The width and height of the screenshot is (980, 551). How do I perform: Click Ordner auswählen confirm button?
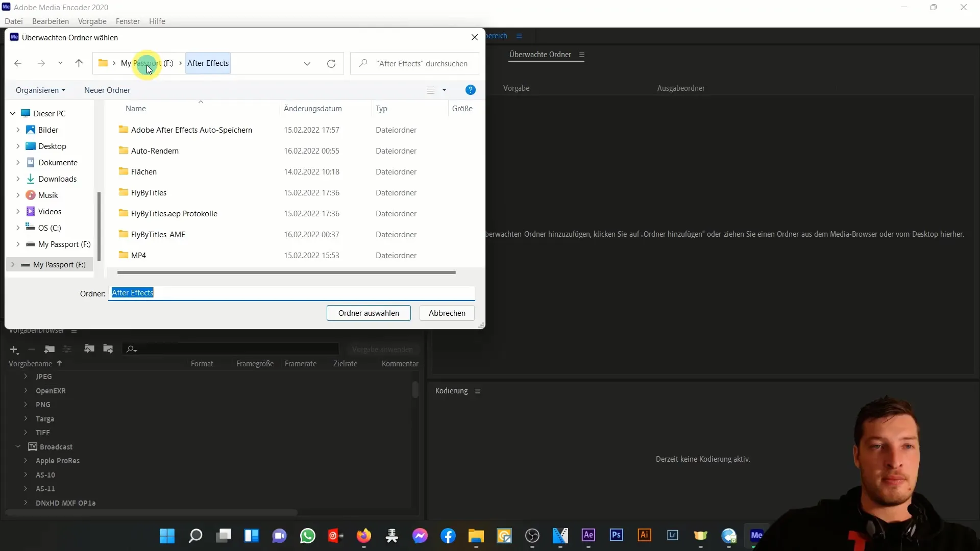368,313
